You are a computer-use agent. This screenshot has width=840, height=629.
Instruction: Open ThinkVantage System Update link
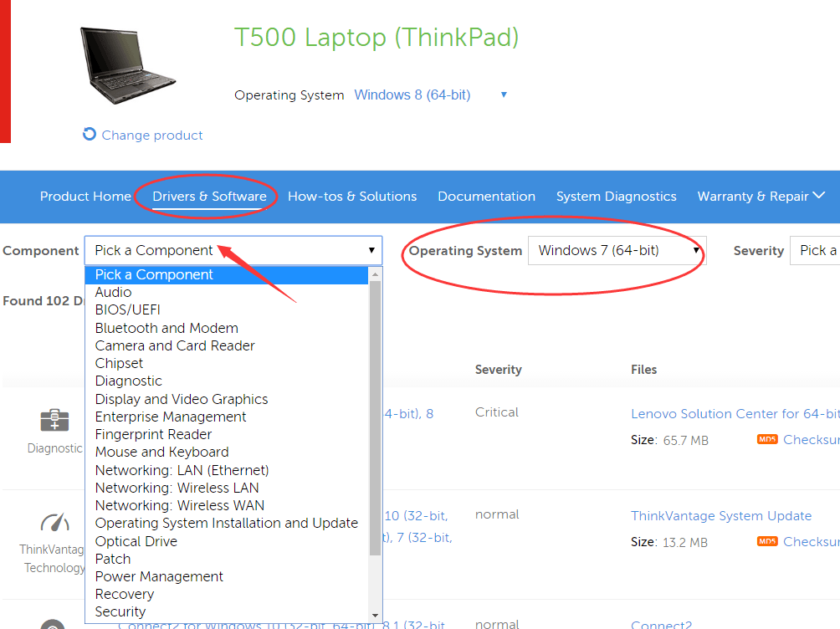tap(721, 515)
